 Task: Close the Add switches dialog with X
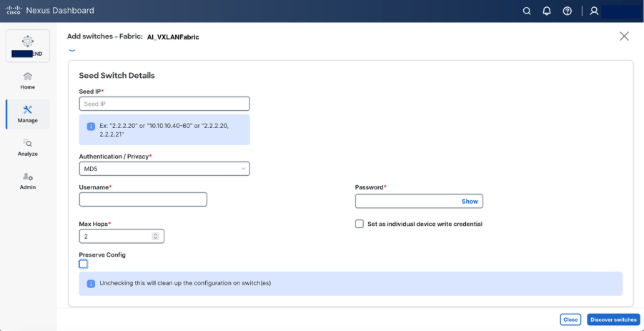(x=624, y=36)
